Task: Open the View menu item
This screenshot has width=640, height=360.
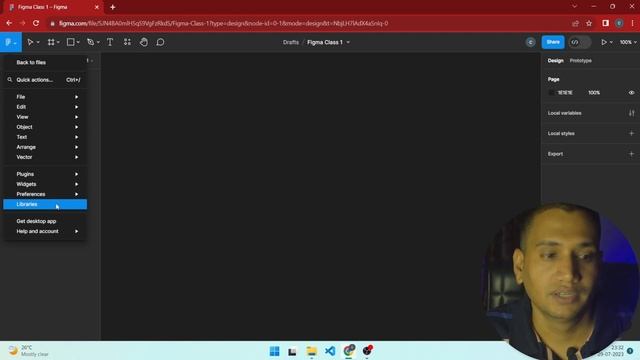Action: click(45, 117)
